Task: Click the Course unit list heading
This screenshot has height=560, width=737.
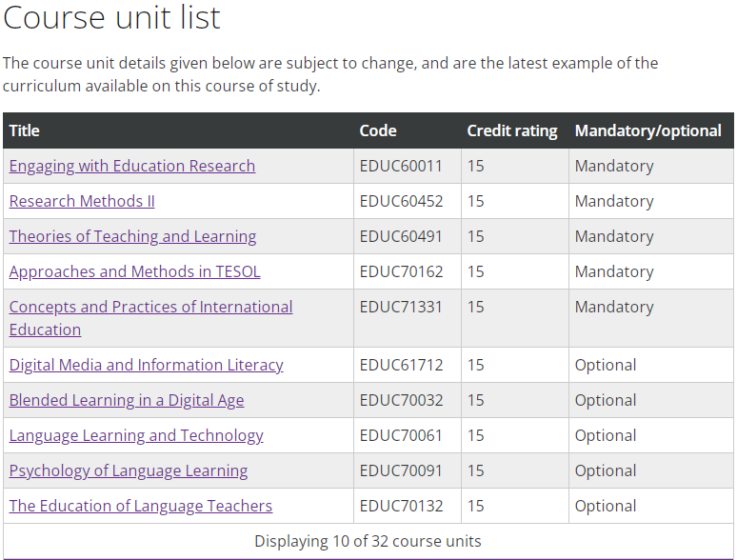Action: click(111, 18)
